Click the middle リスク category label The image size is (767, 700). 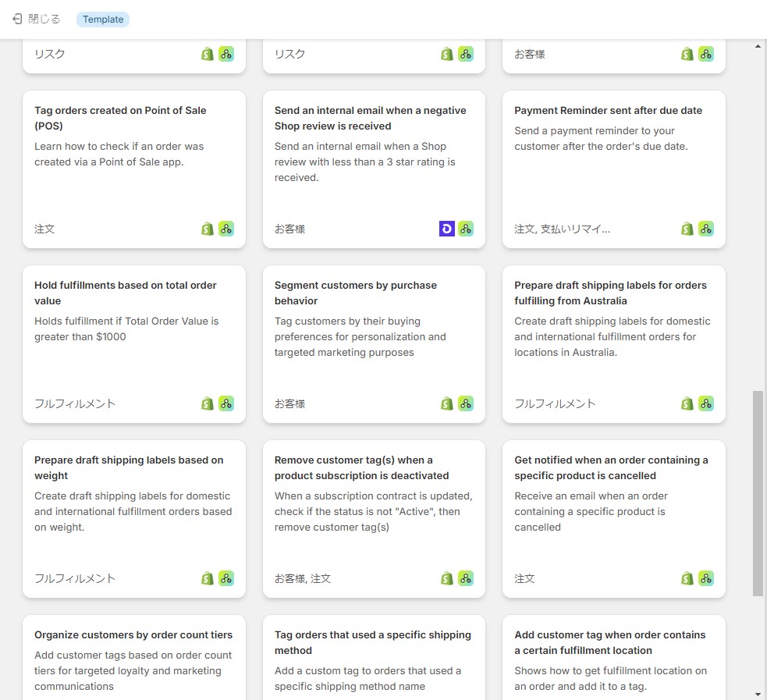tap(289, 54)
